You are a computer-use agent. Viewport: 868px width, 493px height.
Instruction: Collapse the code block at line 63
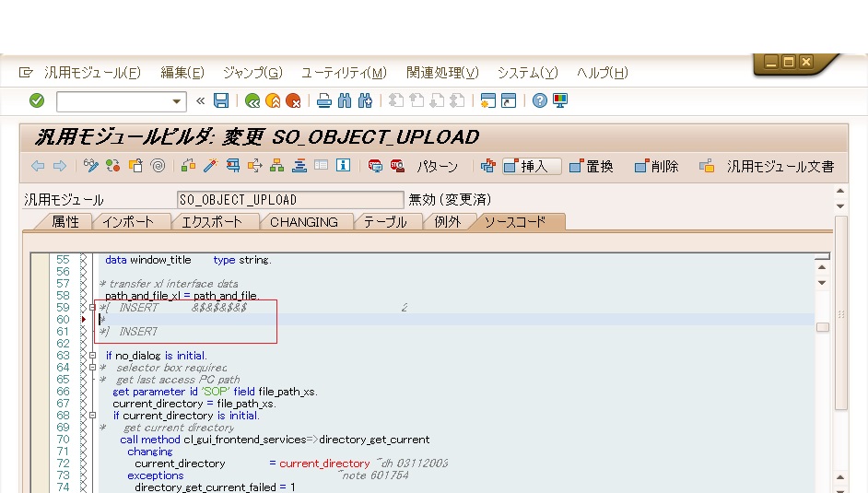tap(92, 356)
